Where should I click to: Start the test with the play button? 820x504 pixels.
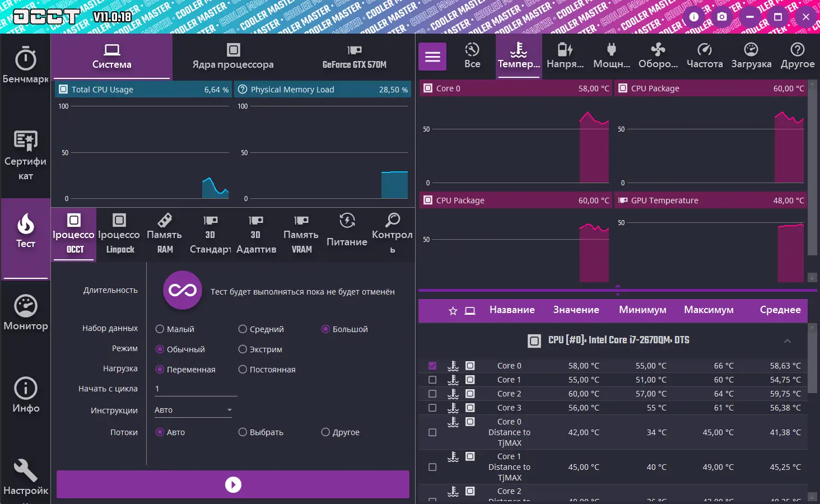233,484
